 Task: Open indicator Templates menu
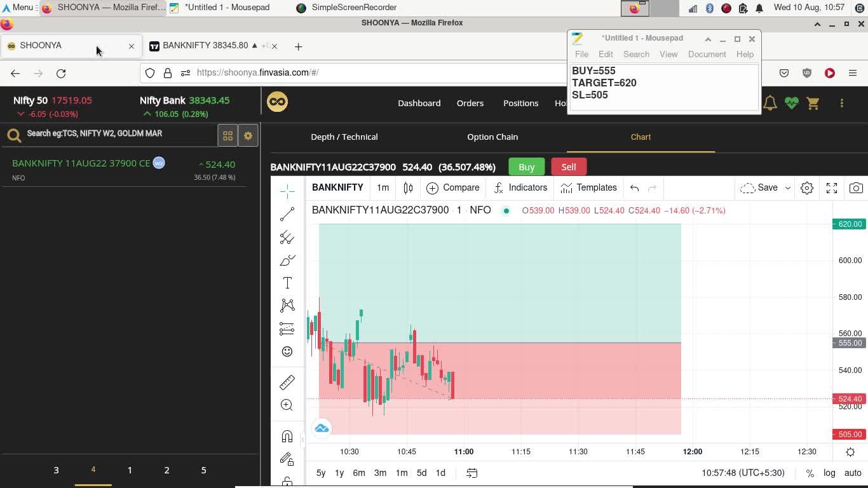pyautogui.click(x=588, y=187)
